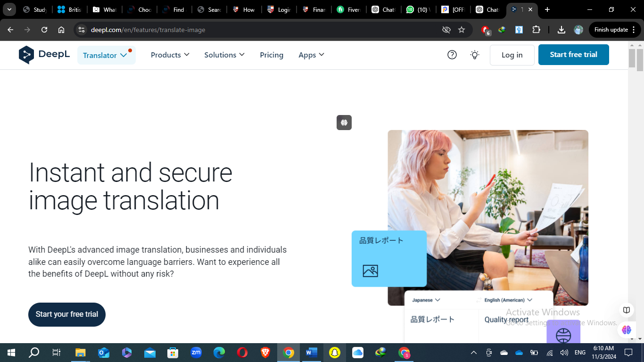Click the image placeholder icon in blue card
This screenshot has width=644, height=362.
pyautogui.click(x=370, y=271)
